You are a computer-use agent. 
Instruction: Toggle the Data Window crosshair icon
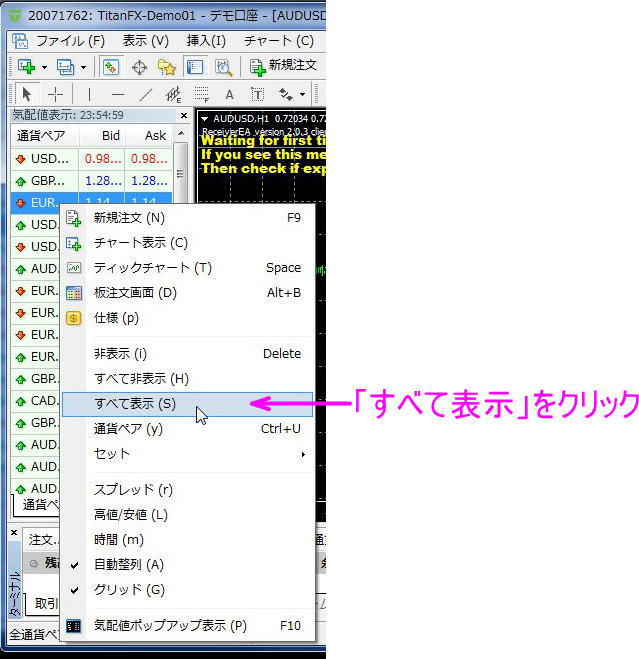139,67
